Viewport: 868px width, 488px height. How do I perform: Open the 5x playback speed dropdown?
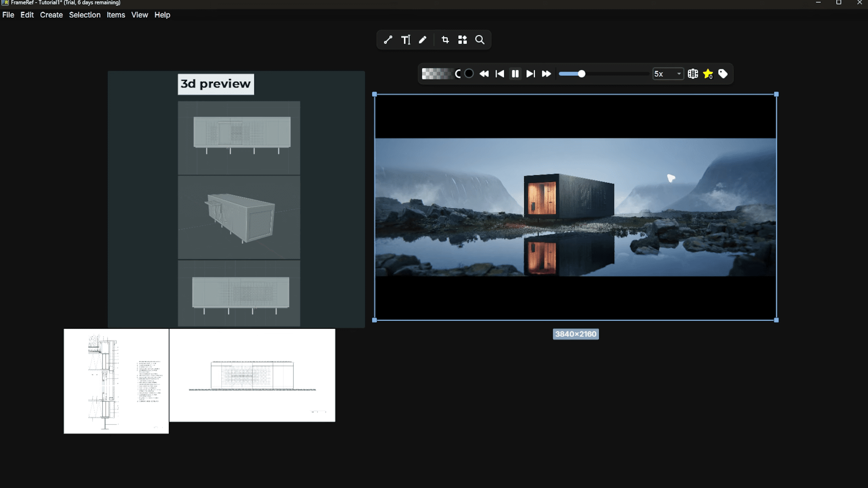[x=668, y=74]
